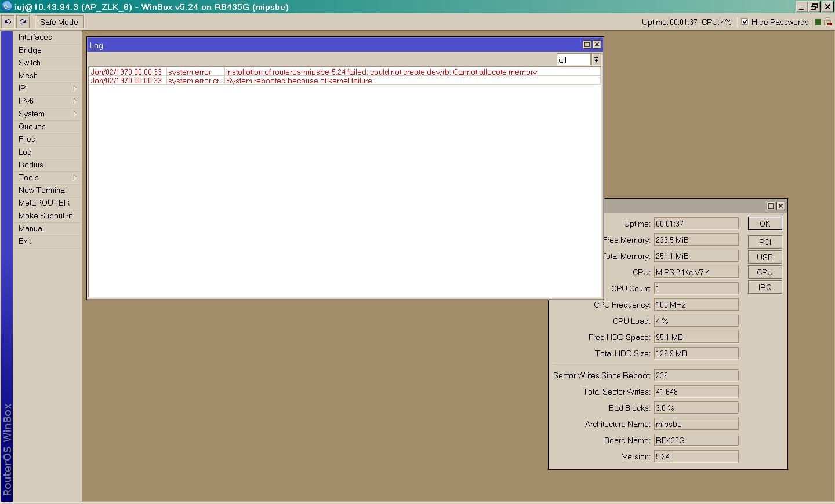Click the 'all' filter field in Log

pos(573,60)
